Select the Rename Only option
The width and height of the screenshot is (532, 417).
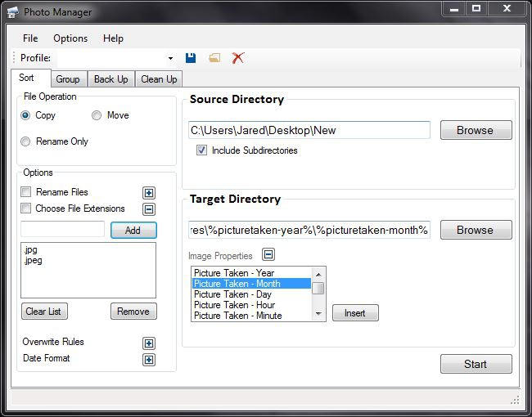25,141
